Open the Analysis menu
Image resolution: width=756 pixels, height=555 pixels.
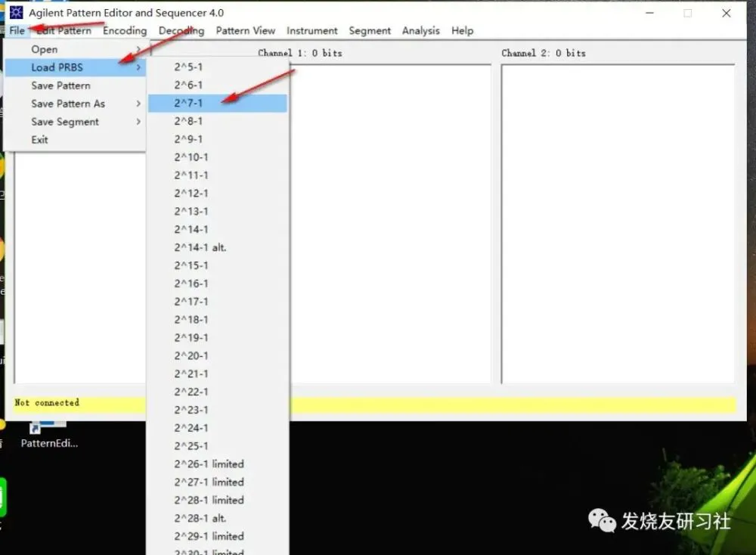coord(421,30)
